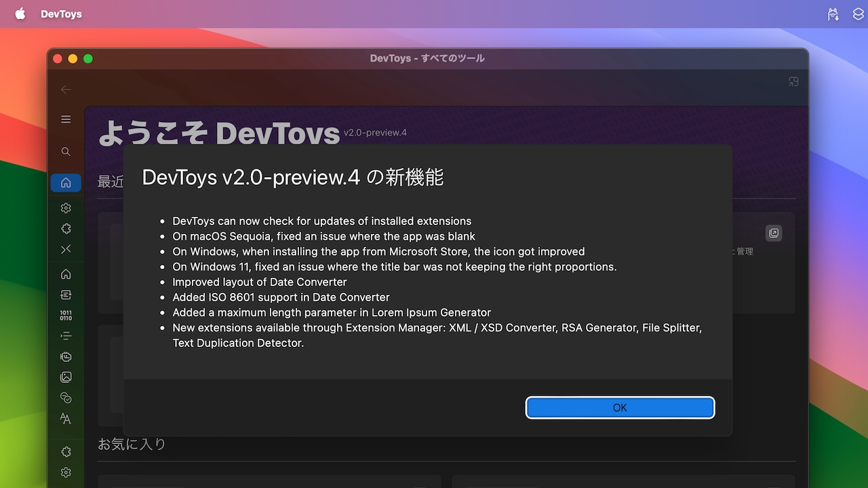Select the highlighted home icon in the sidebar

66,182
